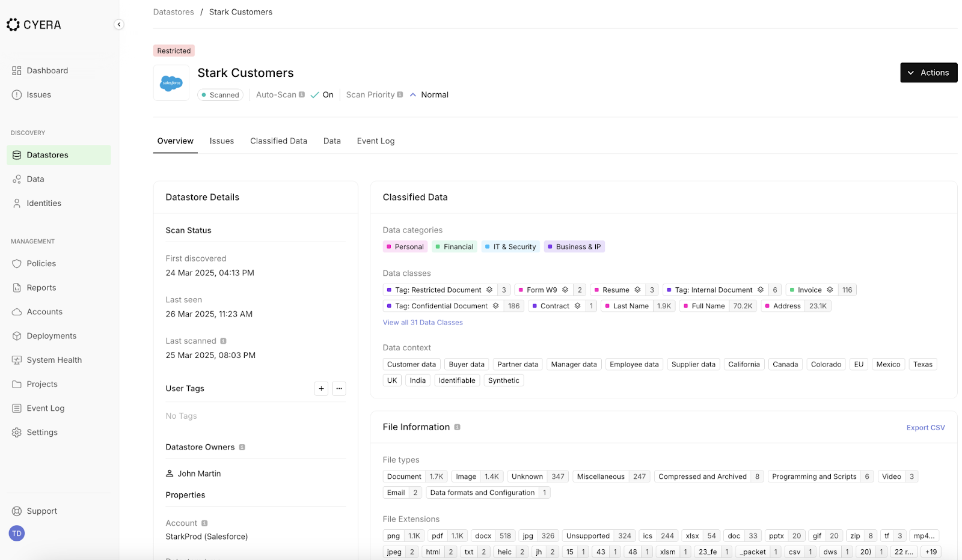Click the Salesforce datastore logo
This screenshot has width=962, height=560.
[171, 82]
